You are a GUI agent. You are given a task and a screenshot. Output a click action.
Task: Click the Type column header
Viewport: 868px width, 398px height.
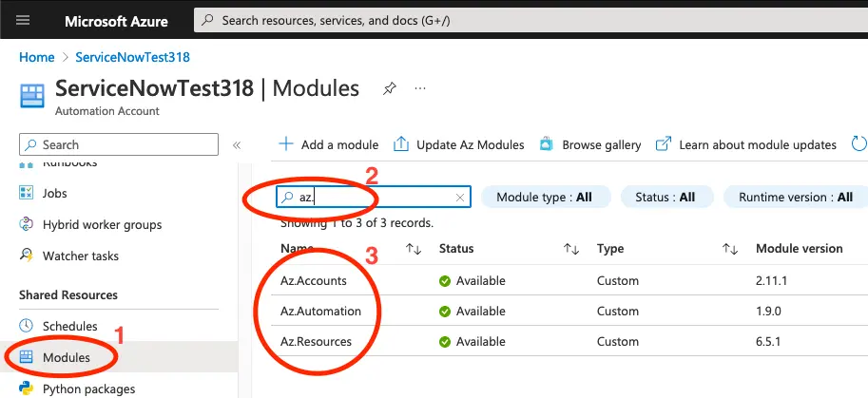(610, 249)
